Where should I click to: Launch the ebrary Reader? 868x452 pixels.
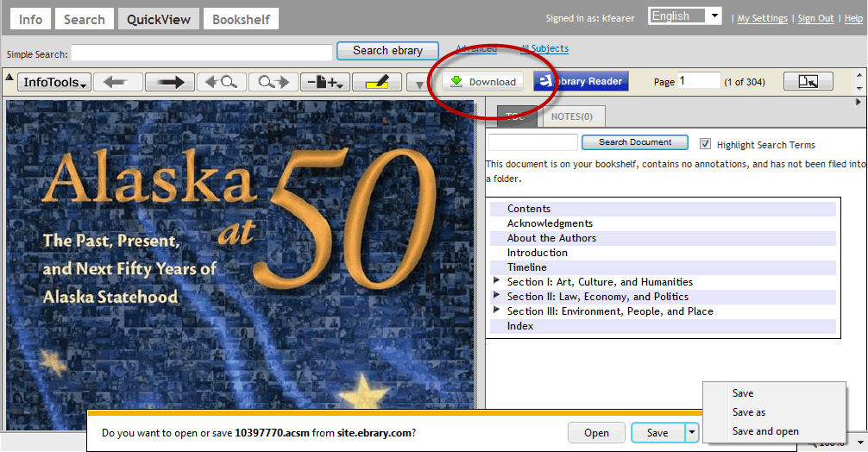[581, 82]
